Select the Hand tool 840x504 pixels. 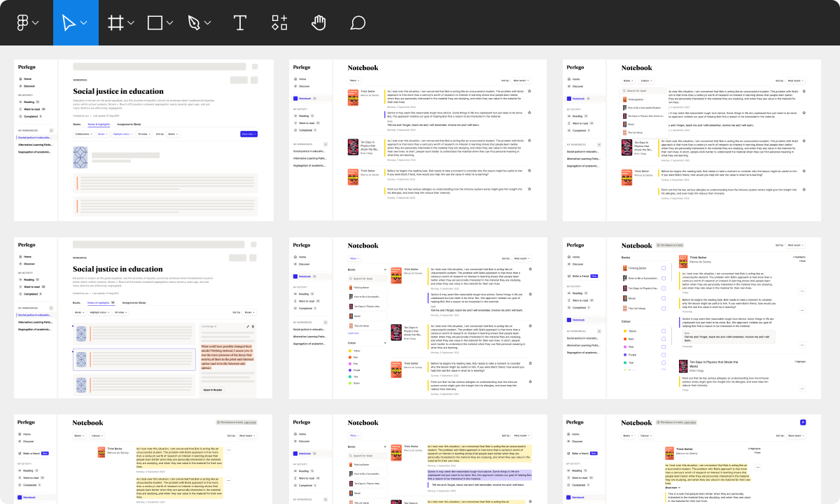[318, 22]
